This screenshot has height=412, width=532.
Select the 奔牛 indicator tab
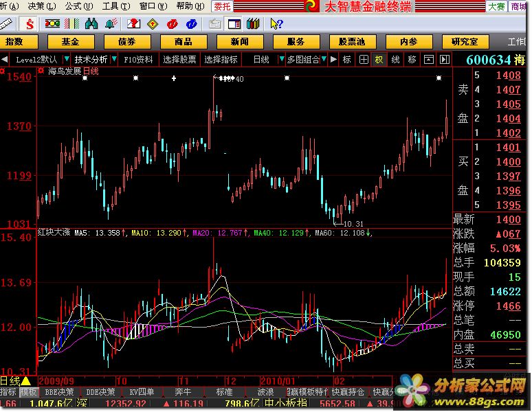point(184,392)
